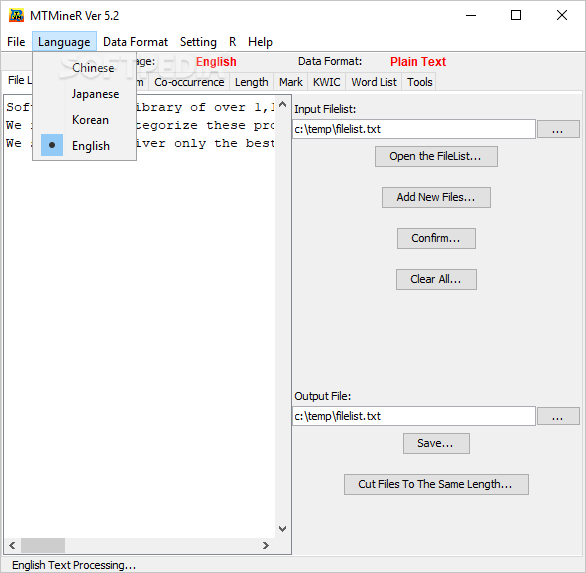The image size is (586, 573).
Task: Select Japanese from the Language menu
Action: point(84,94)
